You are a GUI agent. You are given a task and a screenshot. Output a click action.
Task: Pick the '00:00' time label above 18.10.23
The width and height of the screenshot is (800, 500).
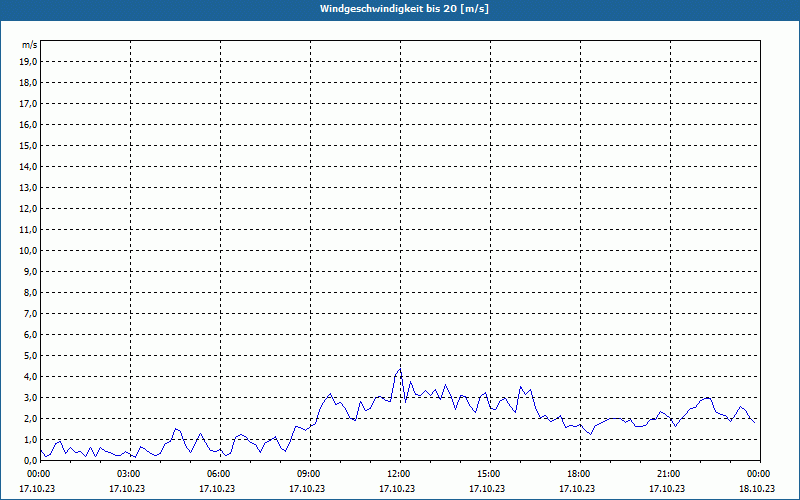[x=759, y=474]
